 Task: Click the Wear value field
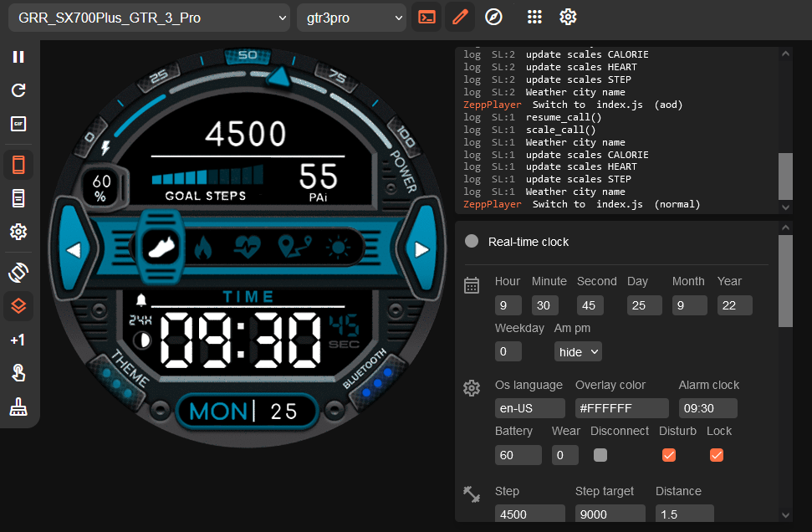565,455
